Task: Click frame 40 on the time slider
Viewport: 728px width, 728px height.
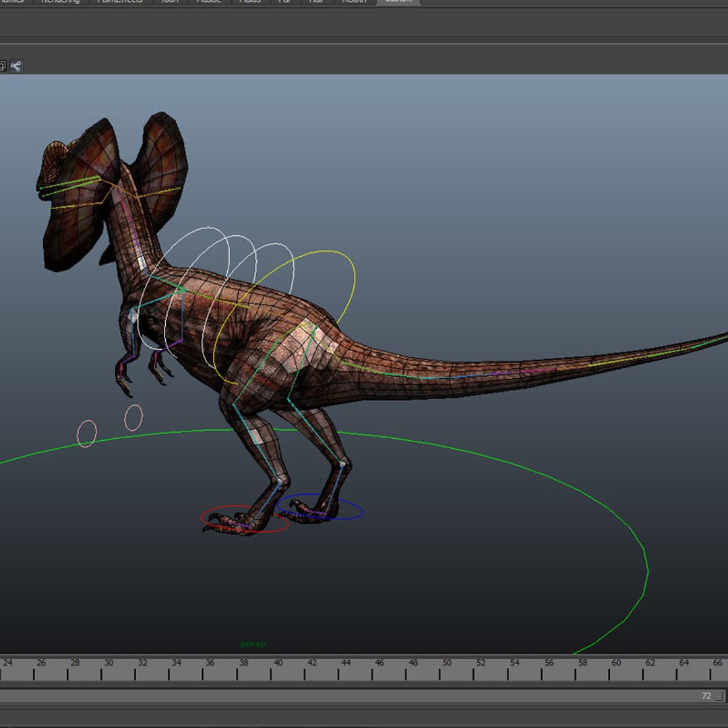Action: (278, 663)
